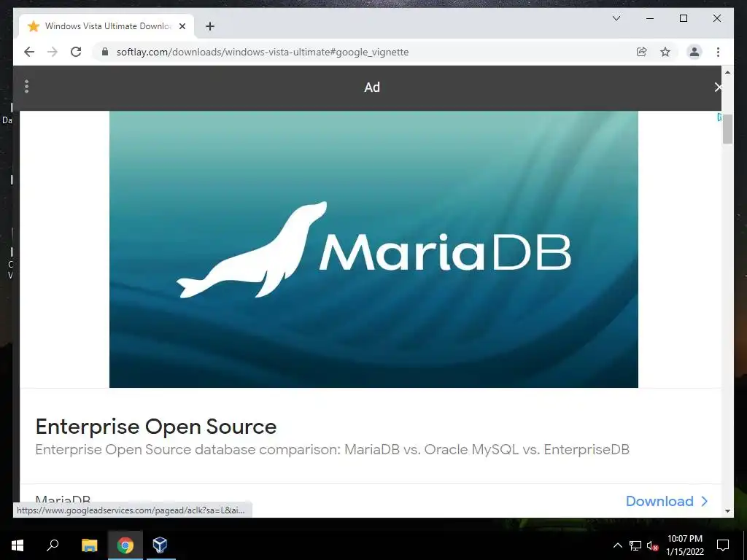Open the Enterprise Open Source headline
Image resolution: width=747 pixels, height=560 pixels.
tap(156, 427)
